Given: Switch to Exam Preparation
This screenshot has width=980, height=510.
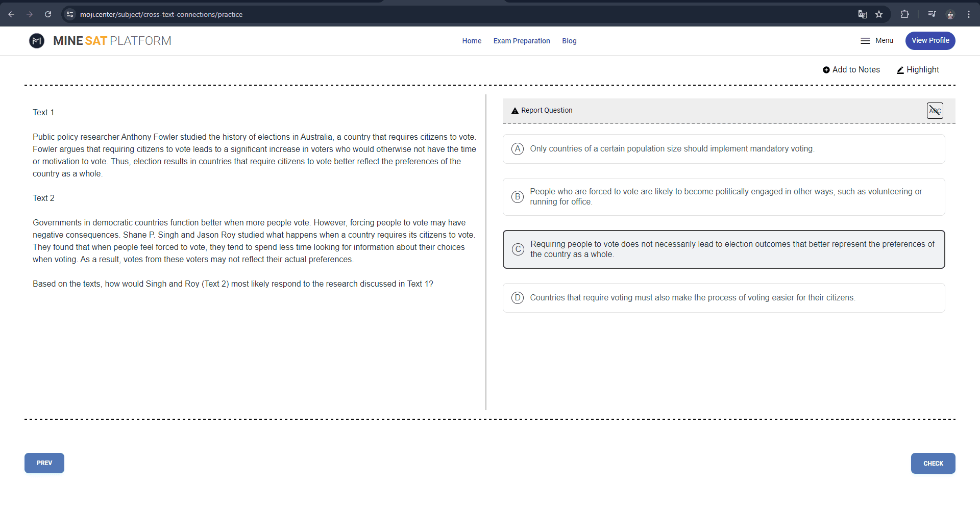Looking at the screenshot, I should click(521, 41).
